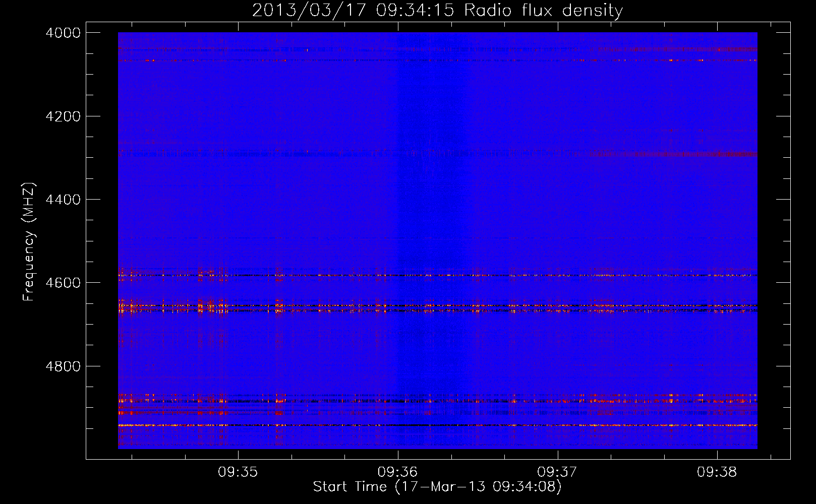The height and width of the screenshot is (504, 816).
Task: Click the 4800 frequency tick label
Action: (63, 366)
